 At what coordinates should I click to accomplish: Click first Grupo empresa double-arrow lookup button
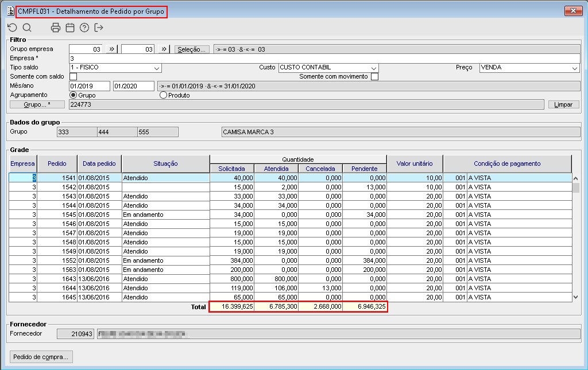tap(112, 49)
